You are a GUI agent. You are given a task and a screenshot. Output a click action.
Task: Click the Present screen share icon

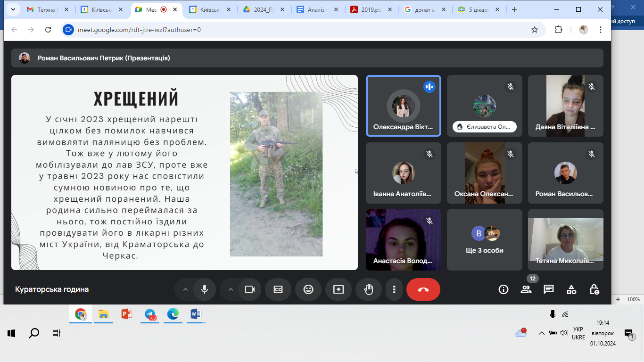coord(339,289)
